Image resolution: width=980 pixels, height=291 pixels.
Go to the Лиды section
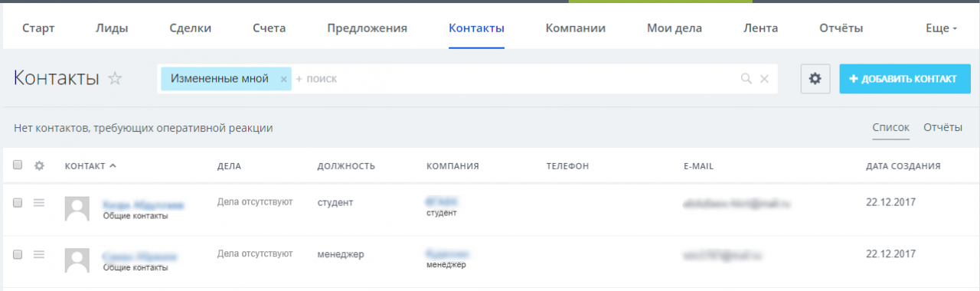coord(112,28)
